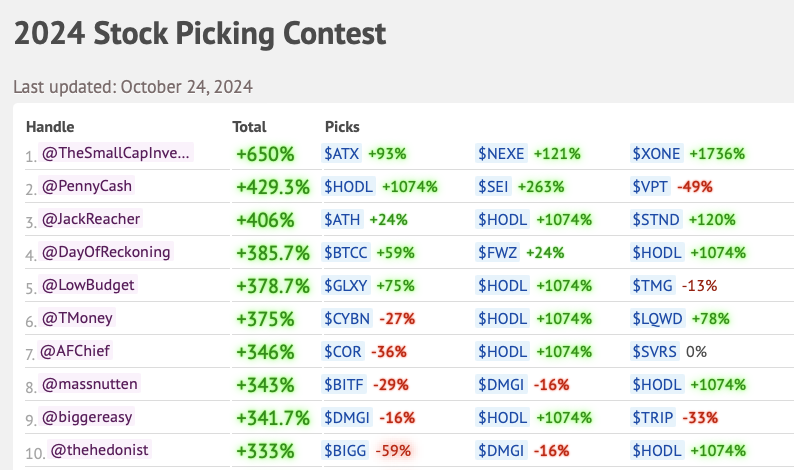Open @massnutten handle link
This screenshot has width=794, height=470.
89,383
